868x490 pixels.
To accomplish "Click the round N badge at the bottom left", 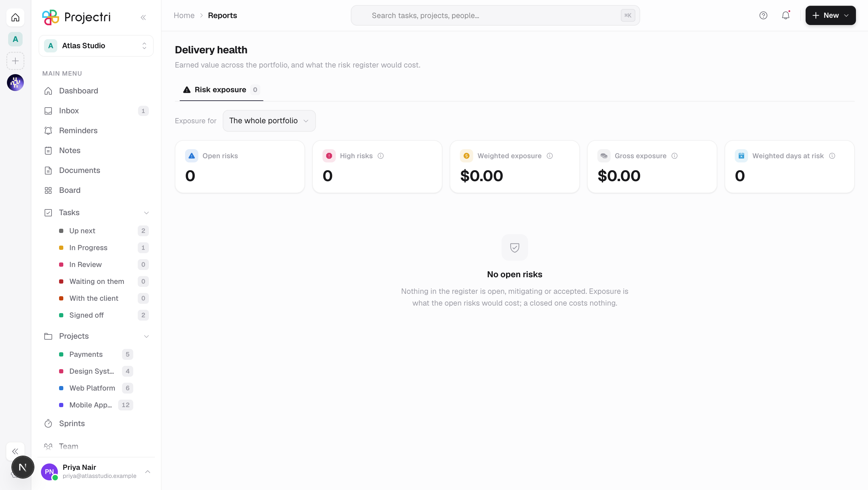I will pyautogui.click(x=23, y=467).
